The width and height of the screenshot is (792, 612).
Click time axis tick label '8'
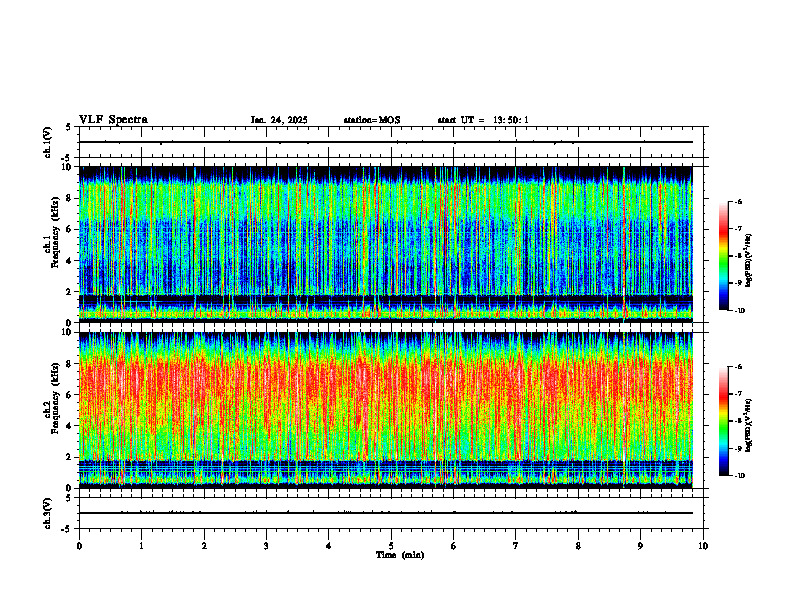tap(578, 546)
